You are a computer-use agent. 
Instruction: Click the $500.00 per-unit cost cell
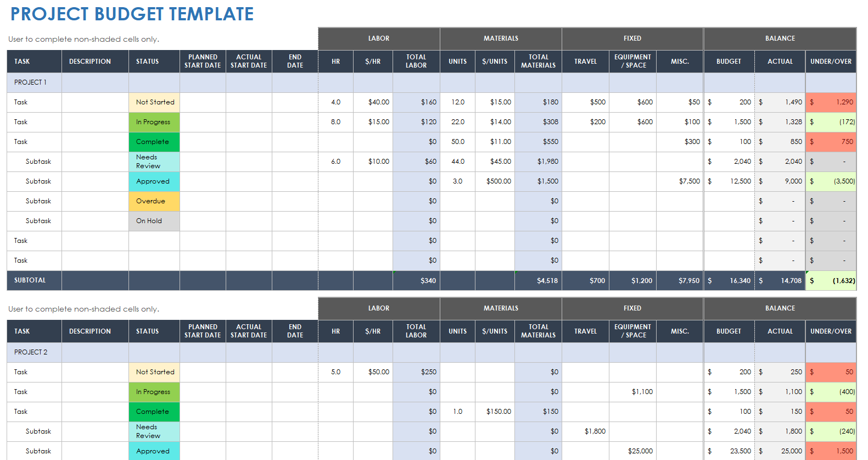[x=495, y=181]
